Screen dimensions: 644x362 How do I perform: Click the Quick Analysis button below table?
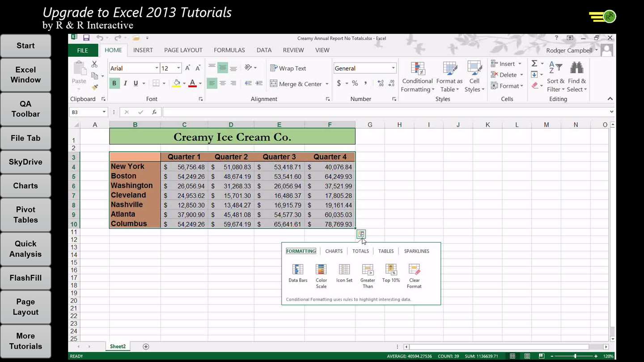click(x=361, y=234)
